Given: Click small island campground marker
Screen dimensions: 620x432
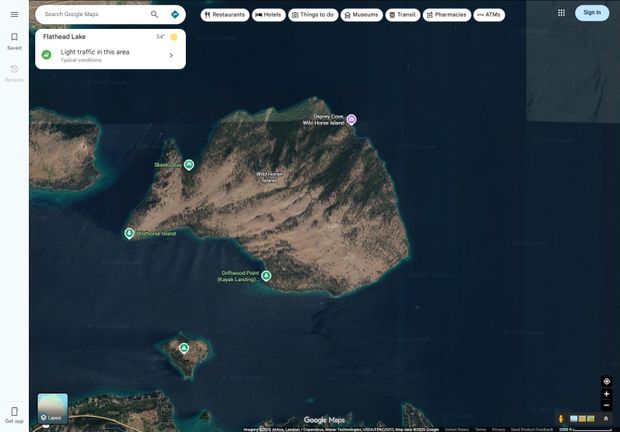Looking at the screenshot, I should tap(183, 348).
